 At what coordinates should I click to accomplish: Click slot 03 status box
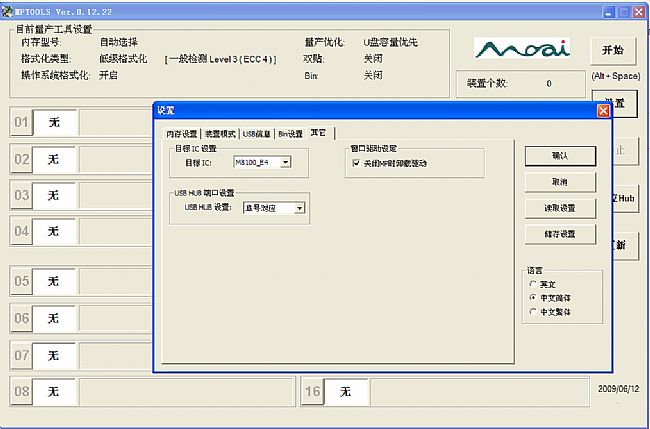click(54, 195)
